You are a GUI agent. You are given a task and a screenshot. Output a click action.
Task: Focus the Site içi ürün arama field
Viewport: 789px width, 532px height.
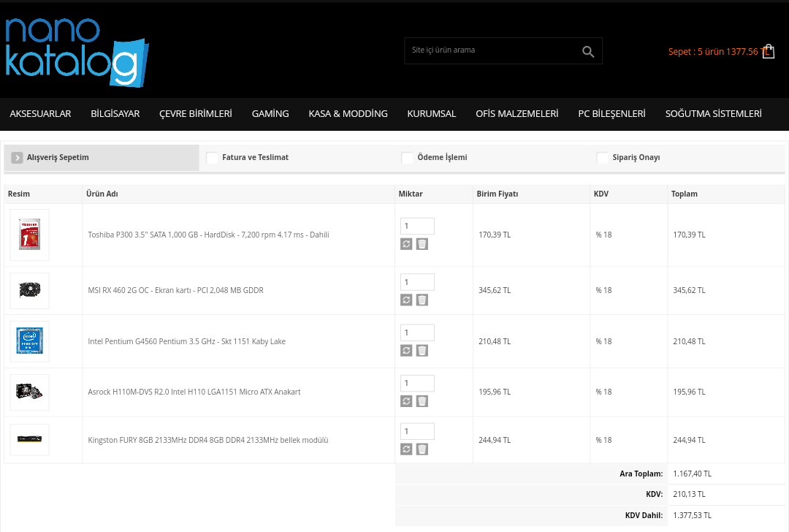pyautogui.click(x=492, y=50)
